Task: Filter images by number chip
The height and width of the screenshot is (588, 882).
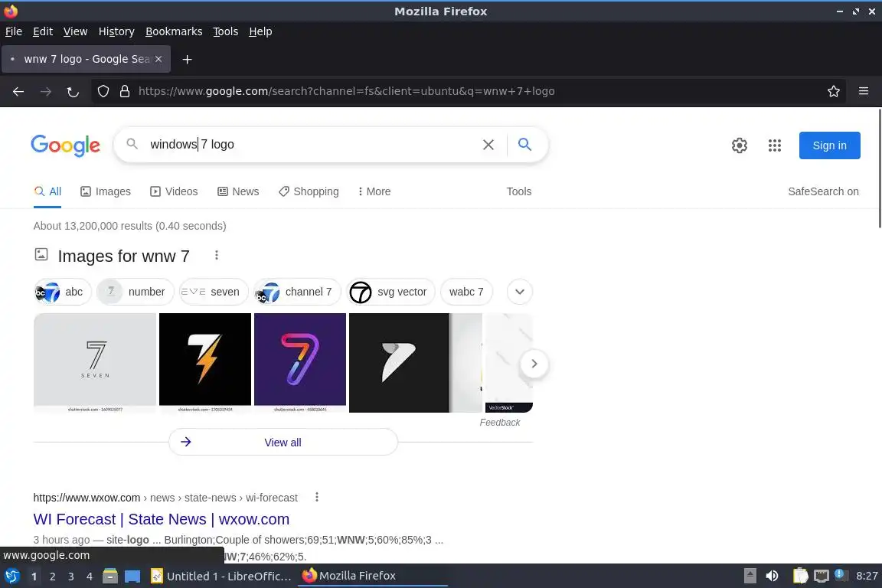Action: pos(135,292)
